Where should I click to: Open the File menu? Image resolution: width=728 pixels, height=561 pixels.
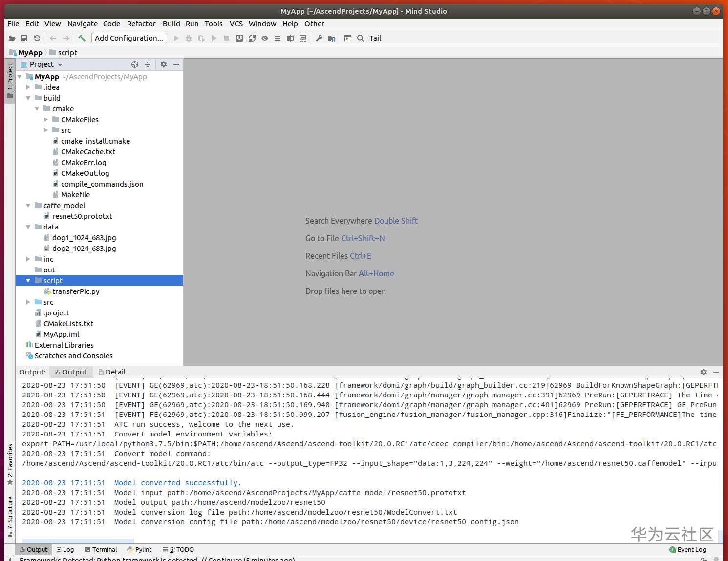(13, 24)
